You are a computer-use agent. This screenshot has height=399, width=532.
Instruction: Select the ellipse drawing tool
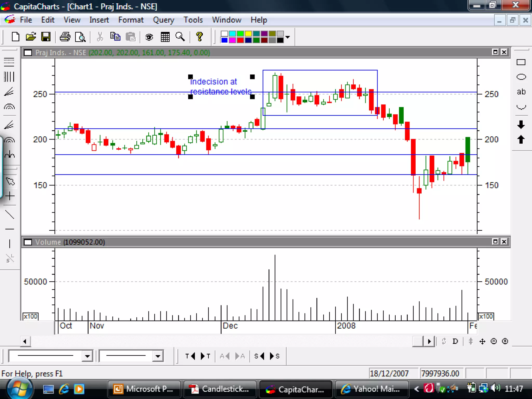point(521,77)
